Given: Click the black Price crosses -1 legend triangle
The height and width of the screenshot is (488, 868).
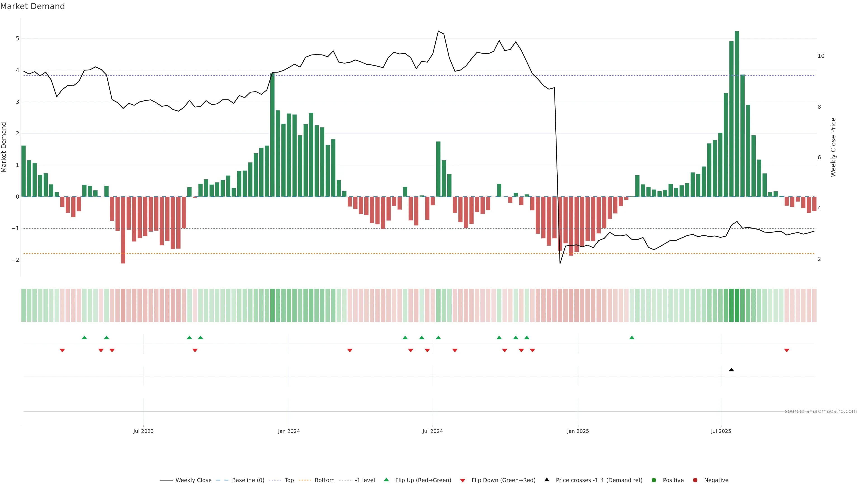Looking at the screenshot, I should (x=547, y=480).
